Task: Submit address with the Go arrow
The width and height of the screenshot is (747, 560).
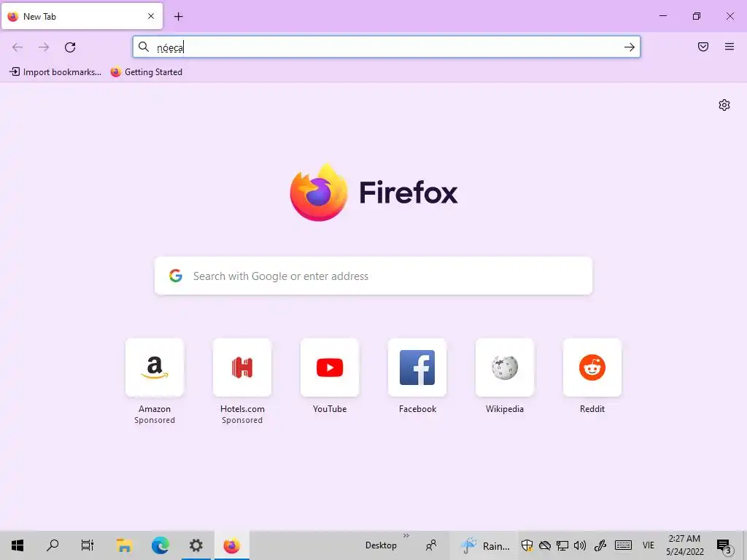Action: (629, 47)
